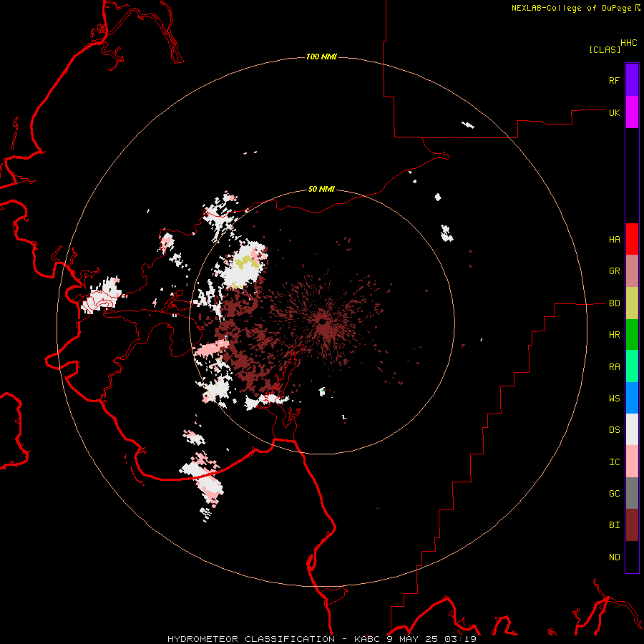Click the Hydrometeor Classification KABC title text
Image resolution: width=644 pixels, height=644 pixels.
(321, 639)
